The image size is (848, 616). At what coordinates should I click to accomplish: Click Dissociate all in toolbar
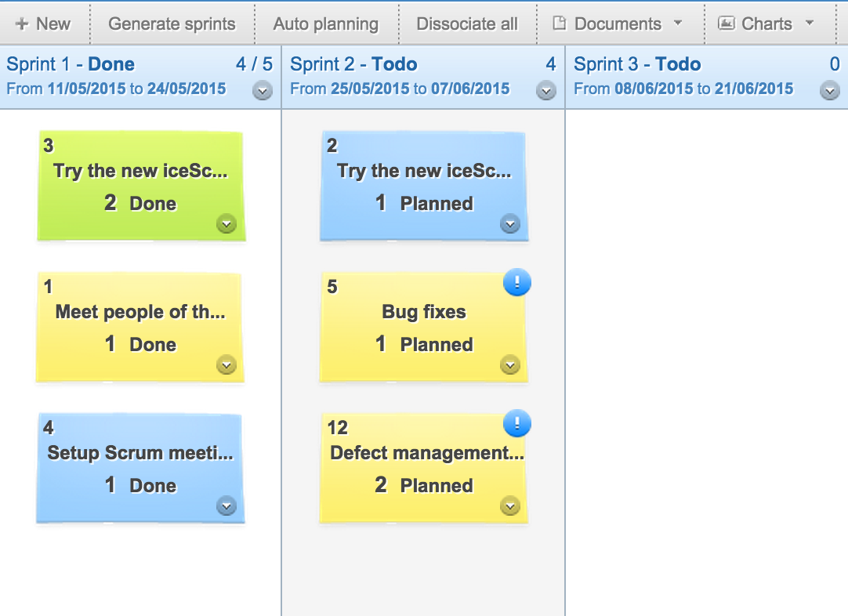(467, 24)
